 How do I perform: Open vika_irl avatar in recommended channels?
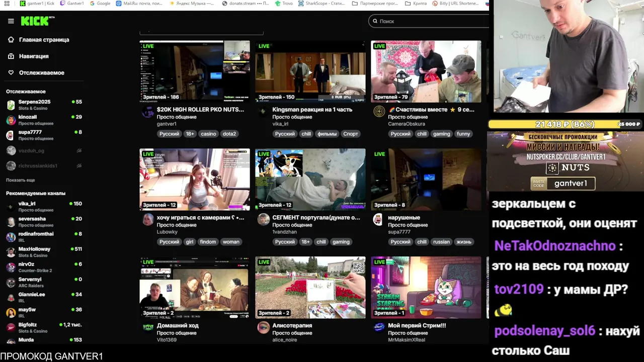[x=11, y=207]
